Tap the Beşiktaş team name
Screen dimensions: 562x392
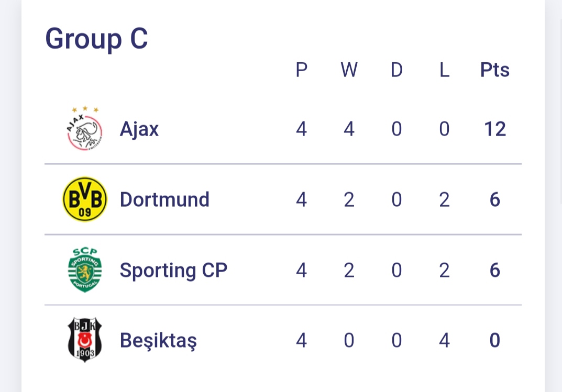tap(158, 340)
